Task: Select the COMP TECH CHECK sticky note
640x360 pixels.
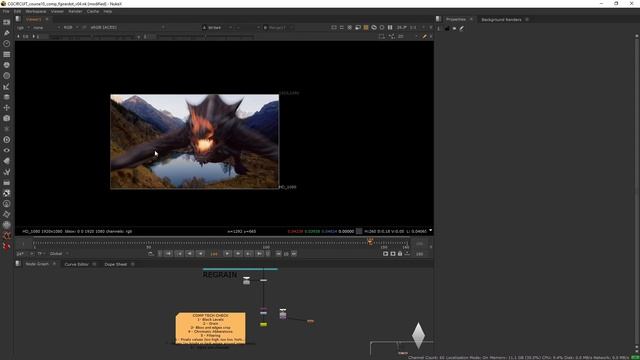Action: click(x=211, y=328)
